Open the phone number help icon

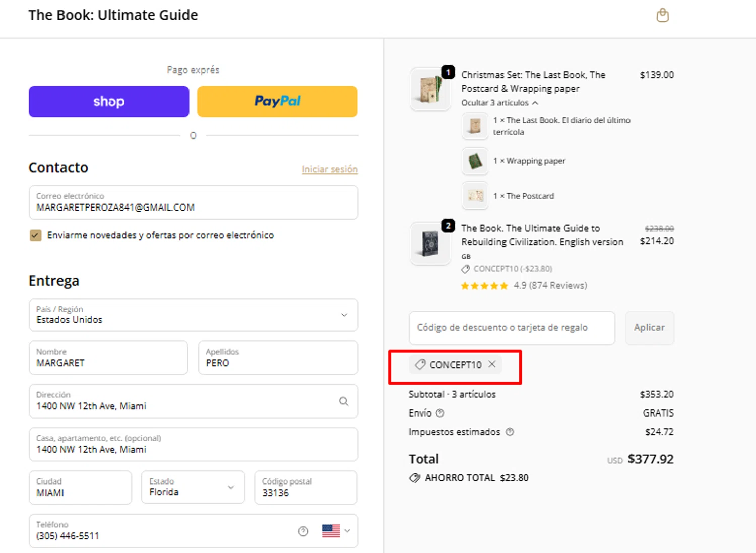pos(303,531)
